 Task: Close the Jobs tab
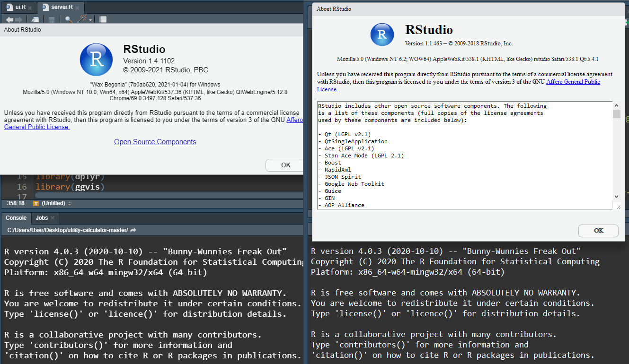click(53, 218)
